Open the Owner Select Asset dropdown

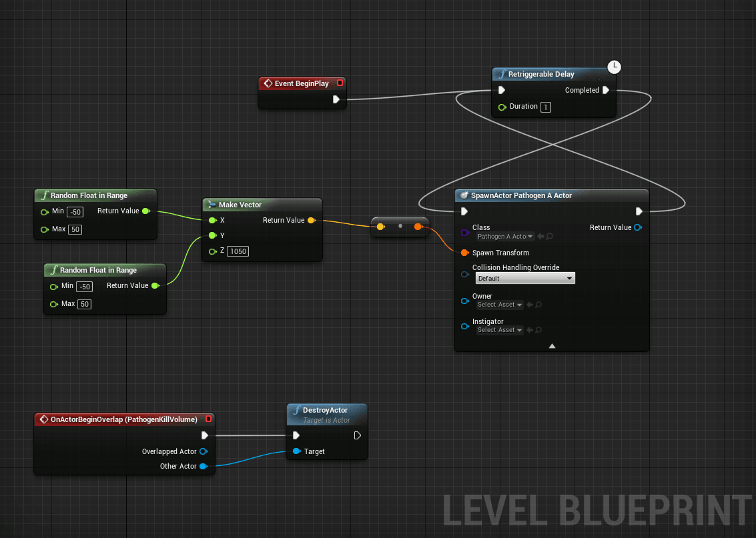tap(499, 304)
